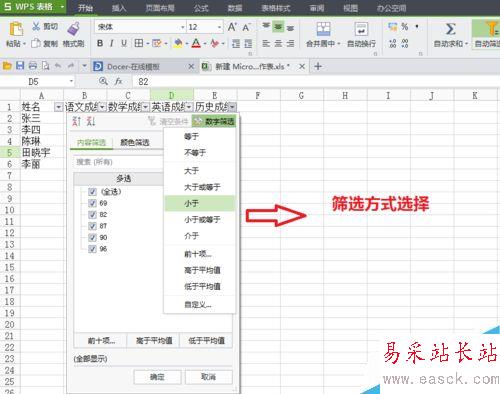This screenshot has width=500, height=394.
Task: Open the 历史成绩 column filter dropdown
Action: tap(232, 107)
